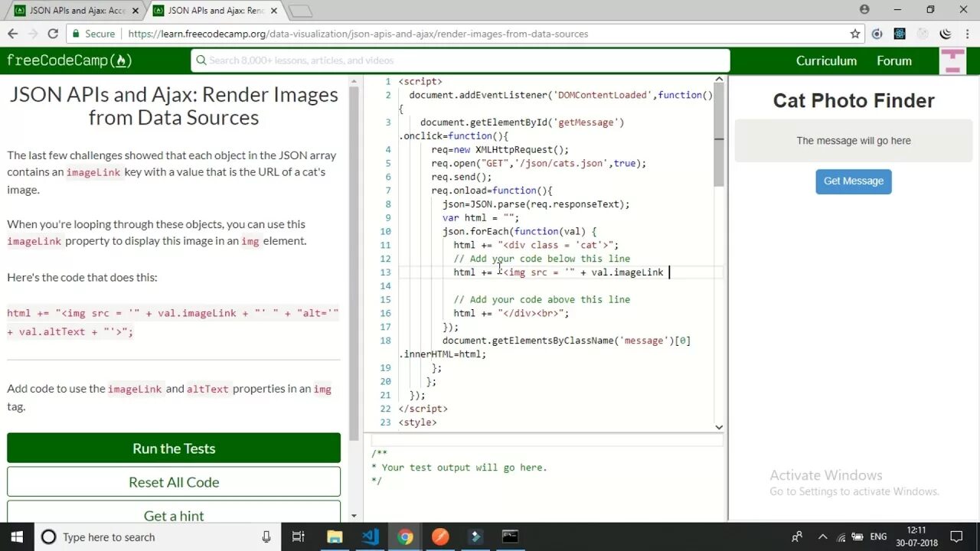Click Reset All Code button
Viewport: 980px width, 551px height.
click(174, 482)
